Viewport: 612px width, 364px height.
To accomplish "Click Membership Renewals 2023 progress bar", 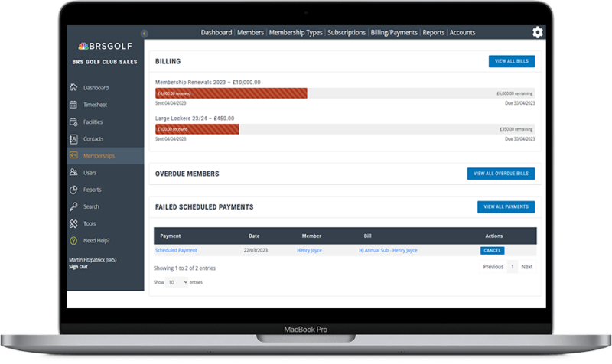I will tap(231, 93).
